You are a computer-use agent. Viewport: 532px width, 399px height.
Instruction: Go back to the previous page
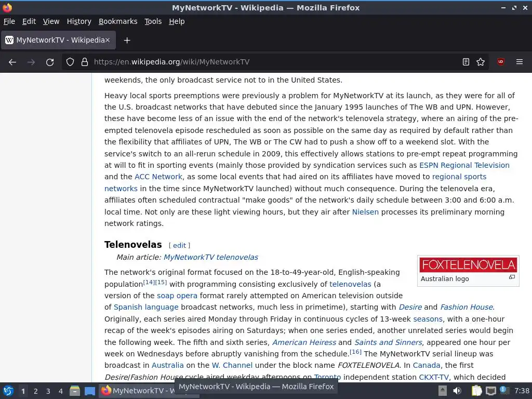tap(12, 62)
